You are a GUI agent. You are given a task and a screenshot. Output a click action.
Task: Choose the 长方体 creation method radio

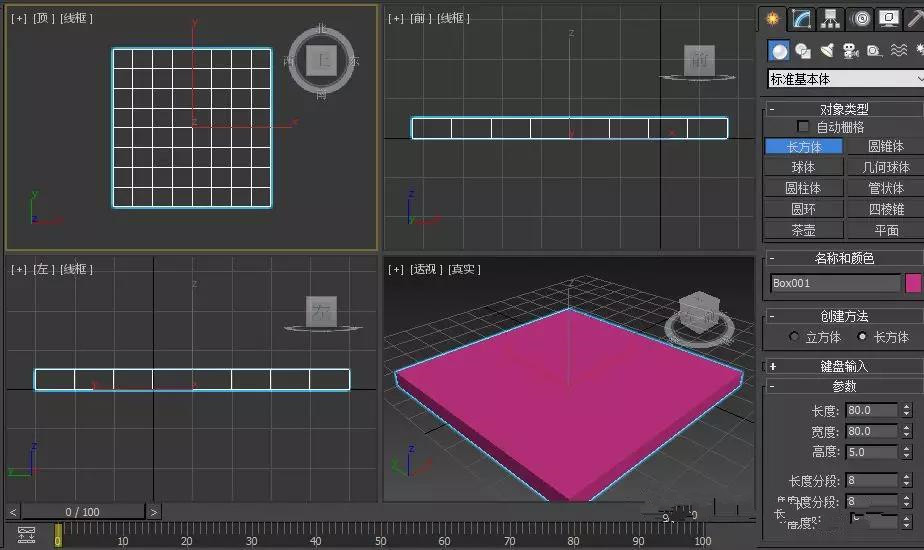[862, 337]
